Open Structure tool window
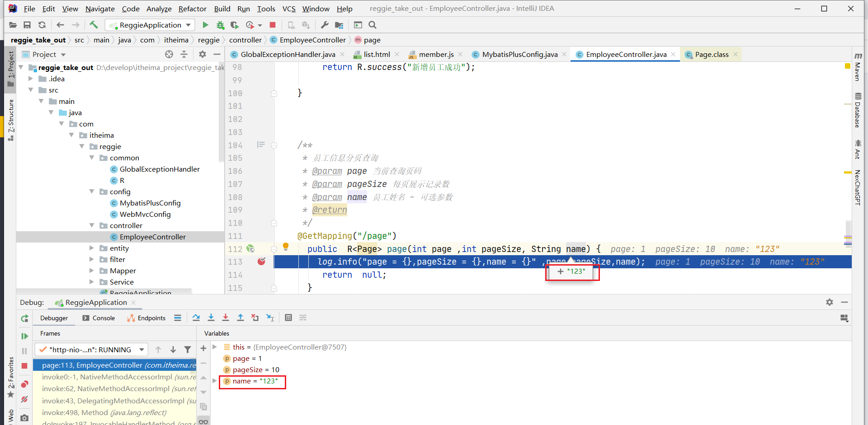 tap(11, 120)
